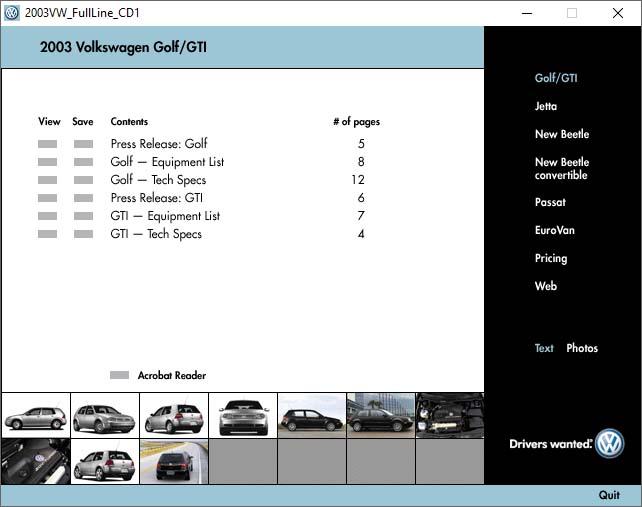Click the '# of pages' column header

tap(357, 122)
